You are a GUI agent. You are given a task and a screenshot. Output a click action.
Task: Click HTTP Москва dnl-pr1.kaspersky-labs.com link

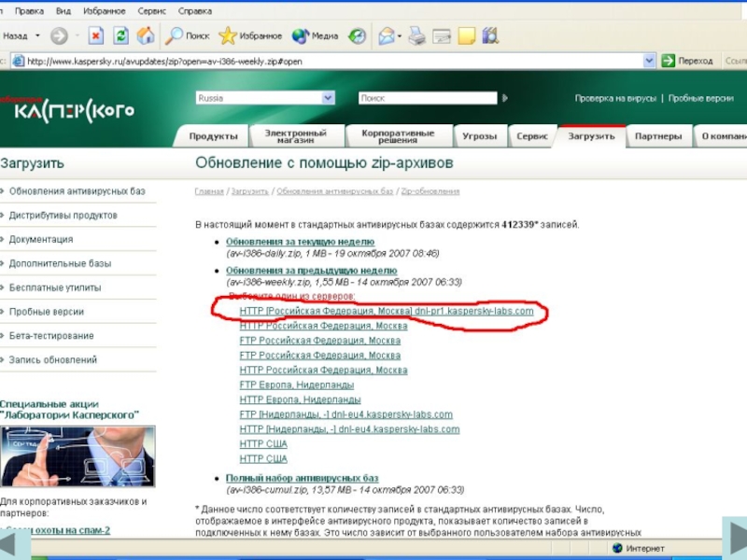(387, 311)
